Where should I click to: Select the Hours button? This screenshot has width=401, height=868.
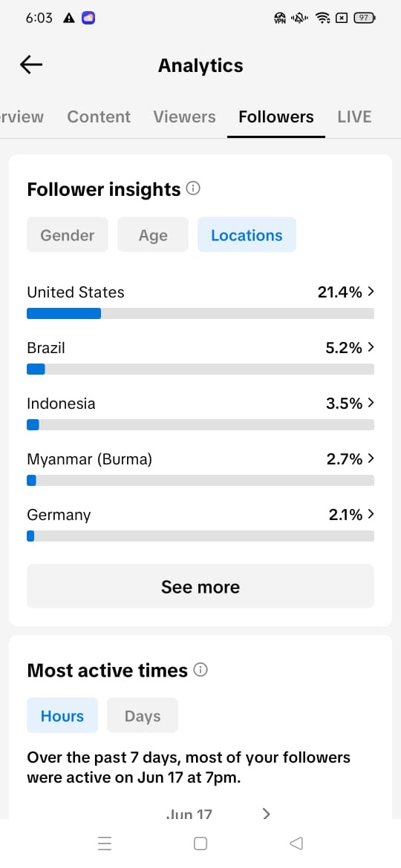pos(62,716)
